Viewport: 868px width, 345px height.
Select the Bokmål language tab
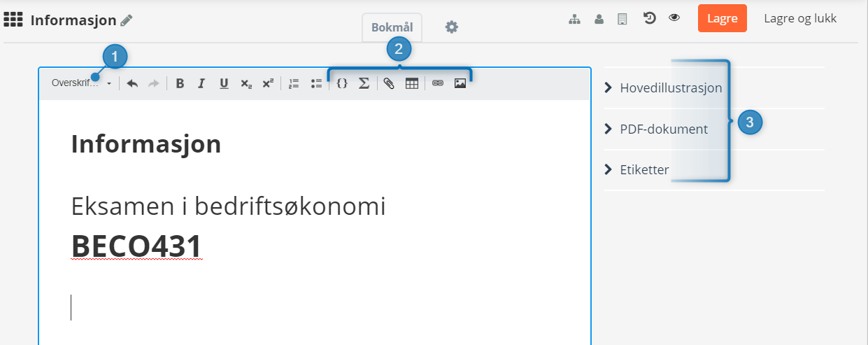[392, 27]
